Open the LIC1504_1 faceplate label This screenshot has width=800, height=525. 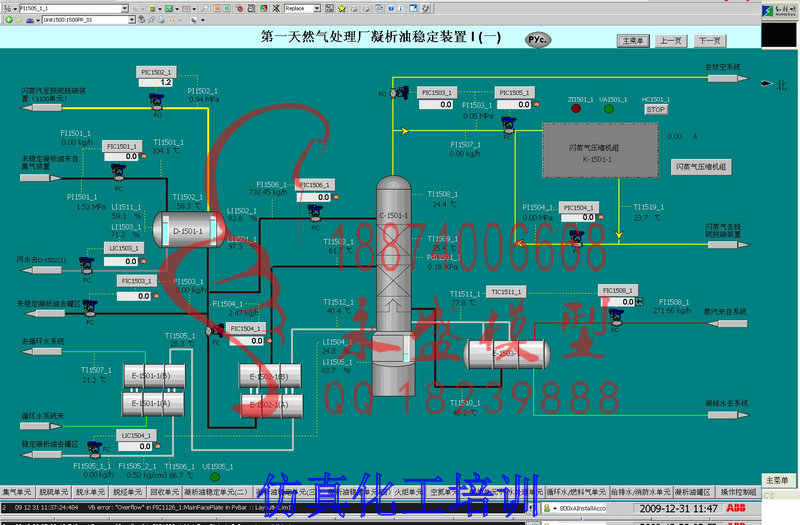[136, 435]
